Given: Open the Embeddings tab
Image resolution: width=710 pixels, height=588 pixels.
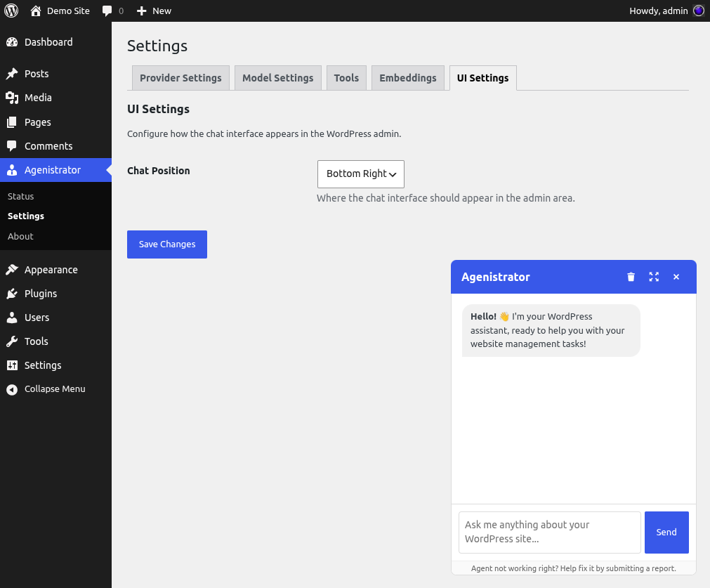Looking at the screenshot, I should 408,77.
